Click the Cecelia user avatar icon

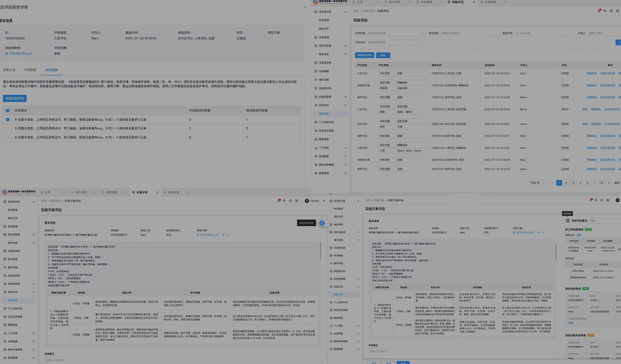pos(306,201)
